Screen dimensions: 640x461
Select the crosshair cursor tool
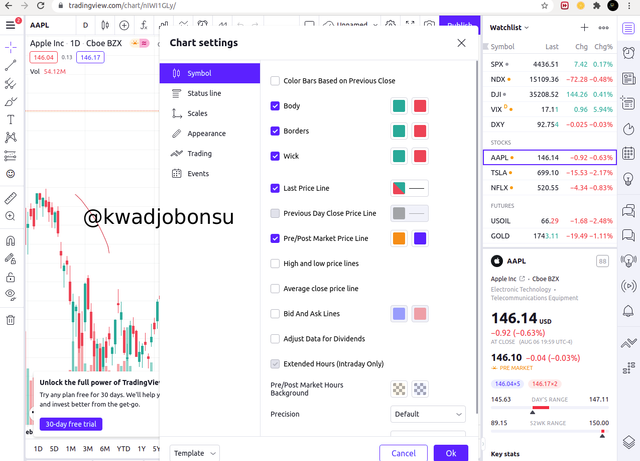click(11, 47)
